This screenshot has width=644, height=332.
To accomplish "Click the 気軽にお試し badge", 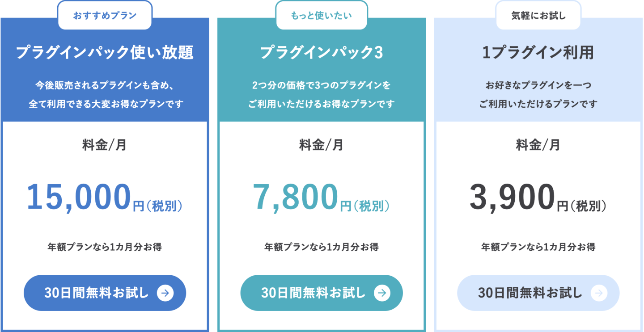I will 538,16.
